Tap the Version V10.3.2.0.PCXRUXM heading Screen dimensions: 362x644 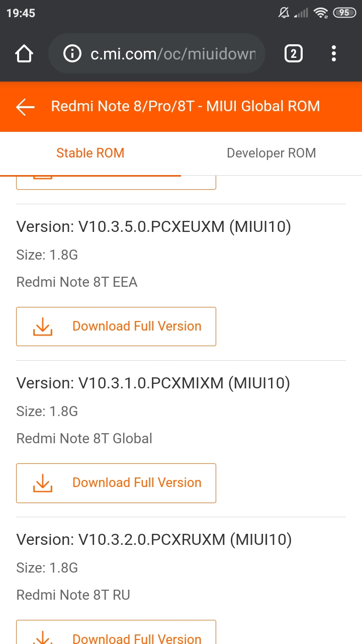pyautogui.click(x=154, y=540)
